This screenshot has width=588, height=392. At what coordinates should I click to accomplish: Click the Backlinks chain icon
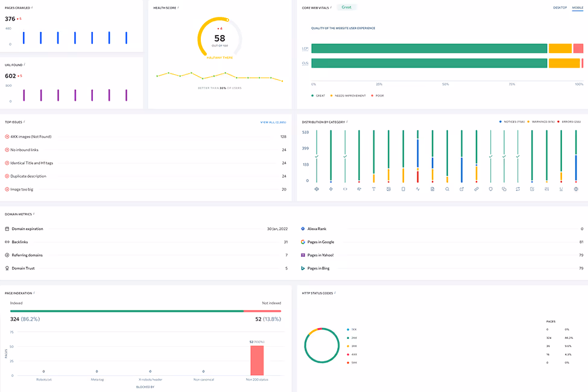click(7, 242)
